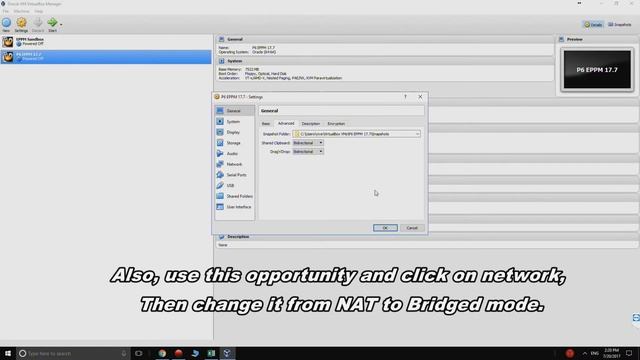
Task: Select EPPM Sandbox virtual machine in list
Action: pyautogui.click(x=106, y=42)
